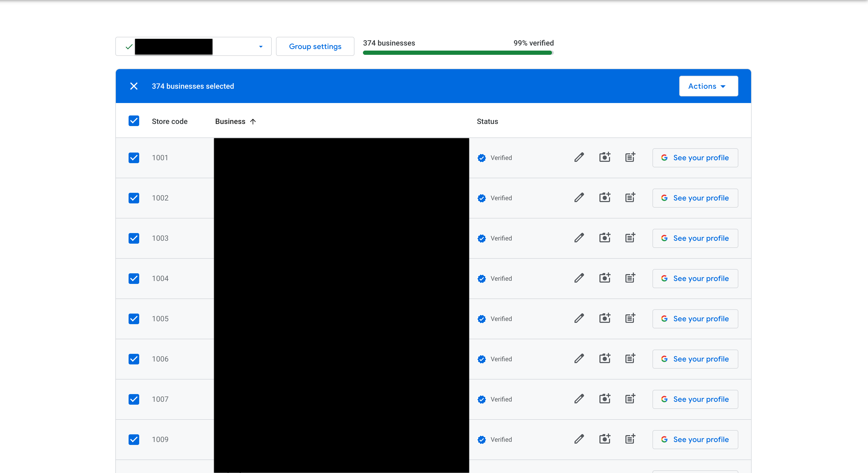The width and height of the screenshot is (868, 473).
Task: Create a post for store 1009
Action: click(630, 439)
